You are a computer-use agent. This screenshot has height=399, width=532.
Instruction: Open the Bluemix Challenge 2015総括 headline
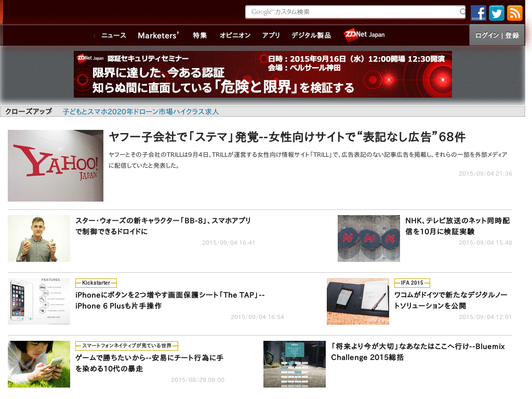[418, 352]
